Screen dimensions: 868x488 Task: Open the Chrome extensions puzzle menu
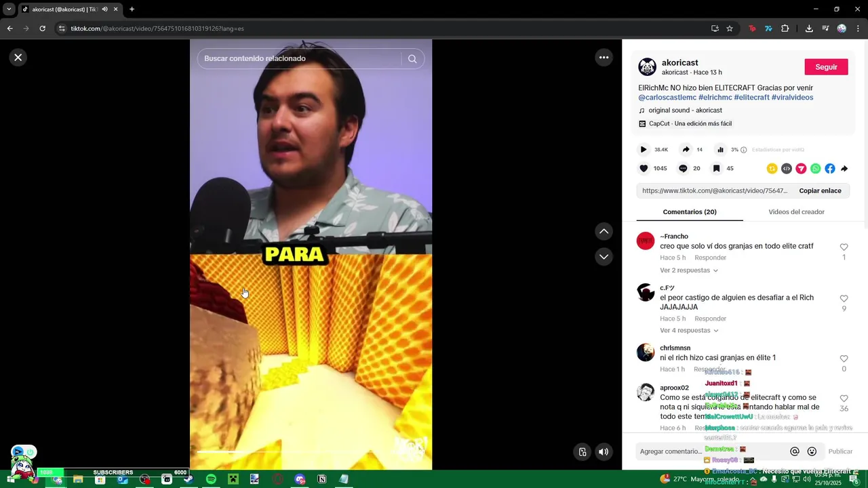pos(785,28)
